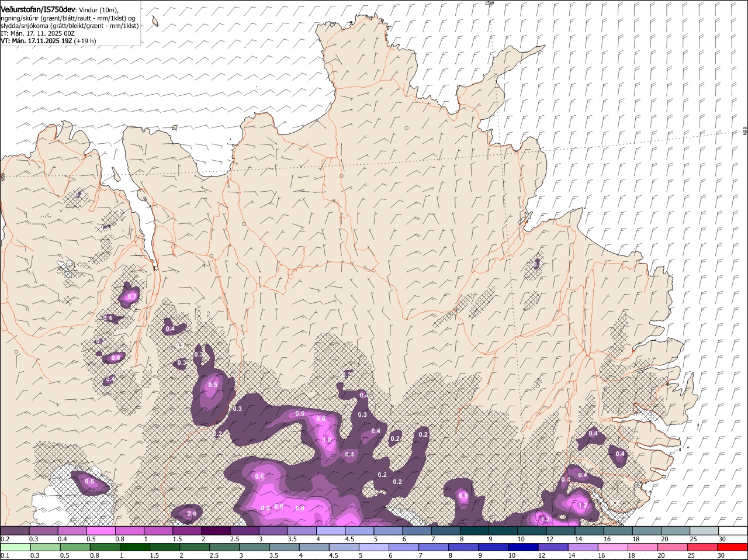Click upper-scale lavender swatch between 4 and 4.5
Image resolution: width=748 pixels, height=560 pixels.
coord(331,530)
